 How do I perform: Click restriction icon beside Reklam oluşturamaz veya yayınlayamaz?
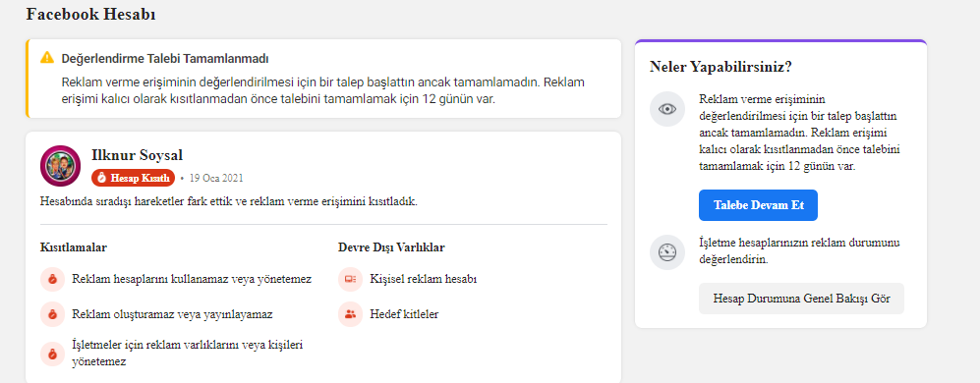pyautogui.click(x=52, y=314)
